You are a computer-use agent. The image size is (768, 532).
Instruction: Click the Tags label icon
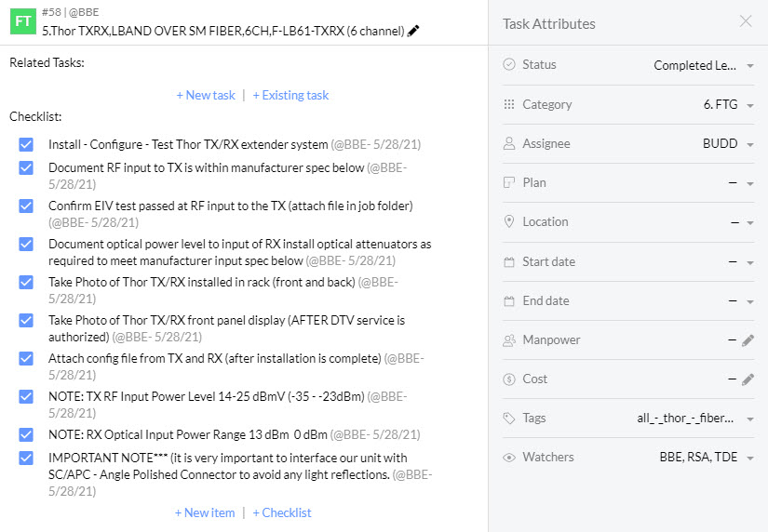509,419
